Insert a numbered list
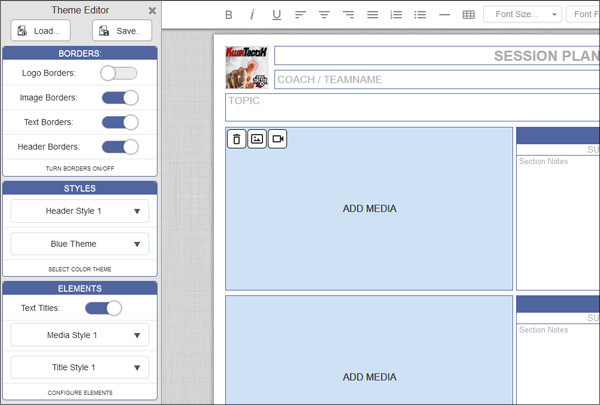 point(396,15)
